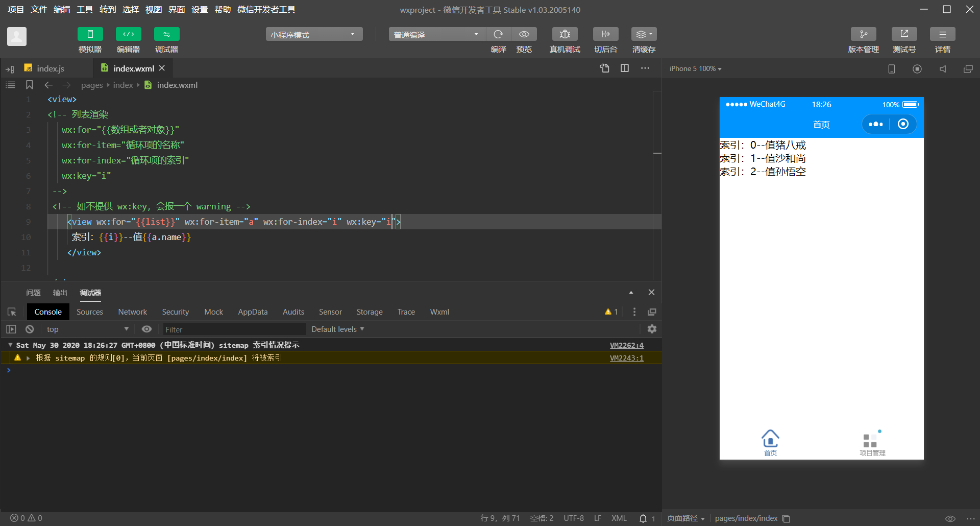980x526 pixels.
Task: Split the editor with the split icon
Action: (x=624, y=68)
